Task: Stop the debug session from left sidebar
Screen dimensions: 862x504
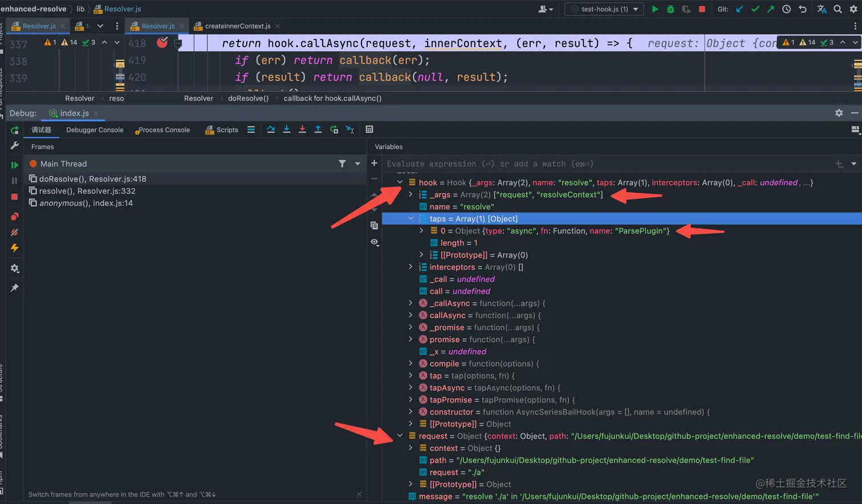Action: coord(15,197)
